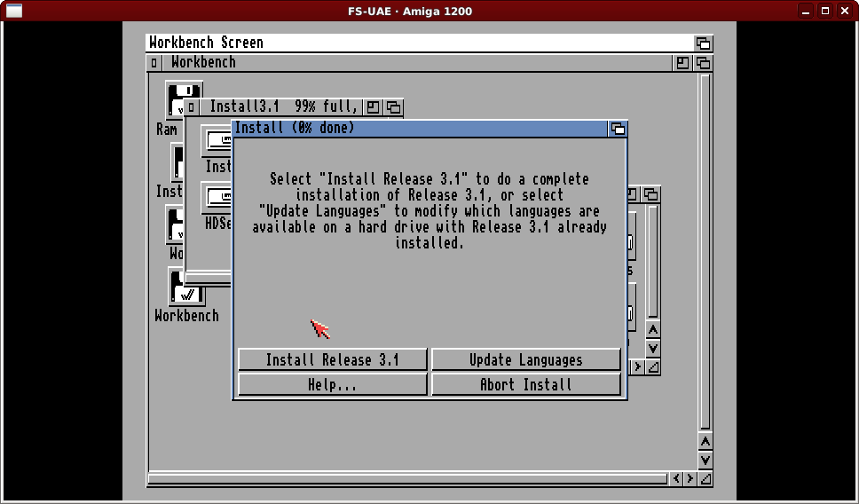
Task: Click the Workbench window sizing gadget
Action: [x=705, y=479]
